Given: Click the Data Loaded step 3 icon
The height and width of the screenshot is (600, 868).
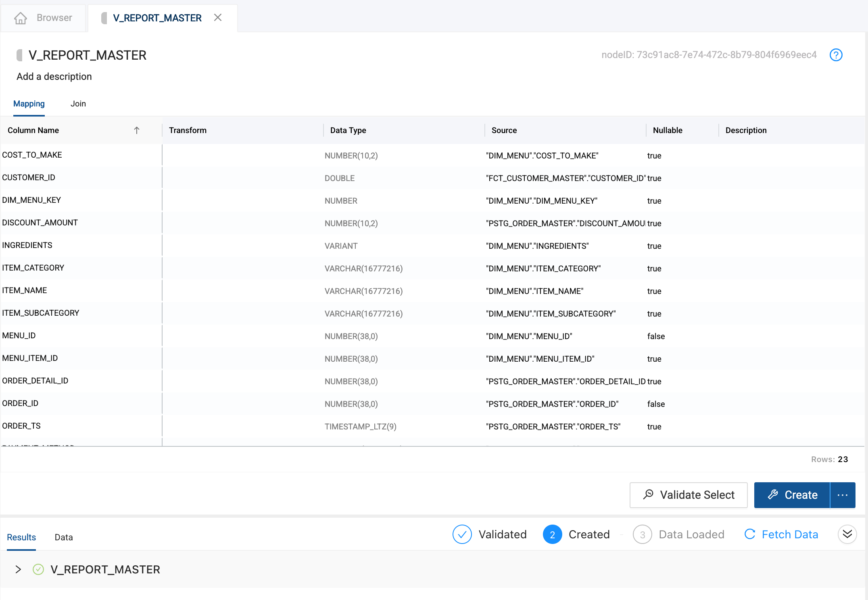Looking at the screenshot, I should point(642,534).
